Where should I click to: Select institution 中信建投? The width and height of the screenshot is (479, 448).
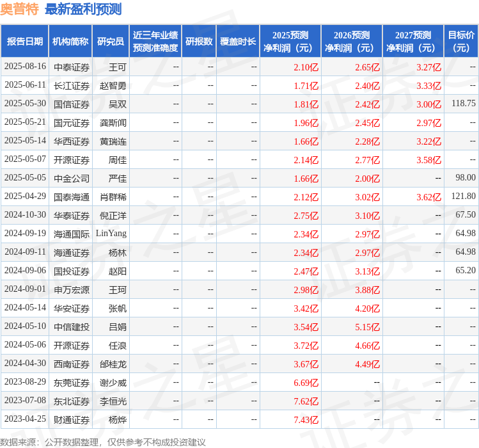coord(72,327)
